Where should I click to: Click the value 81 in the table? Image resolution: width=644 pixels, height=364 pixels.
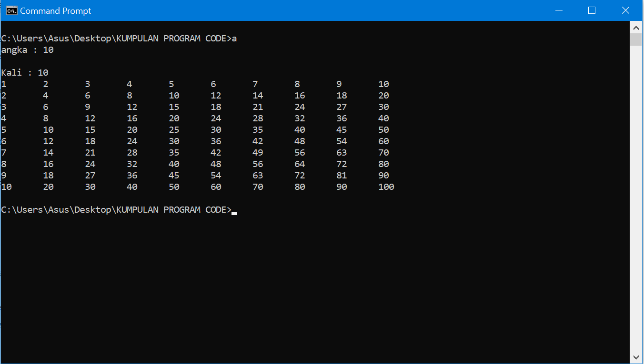[342, 176]
